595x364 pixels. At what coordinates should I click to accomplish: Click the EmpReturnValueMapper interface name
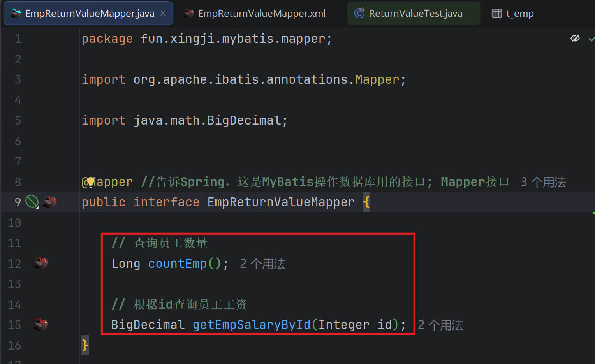tap(281, 202)
